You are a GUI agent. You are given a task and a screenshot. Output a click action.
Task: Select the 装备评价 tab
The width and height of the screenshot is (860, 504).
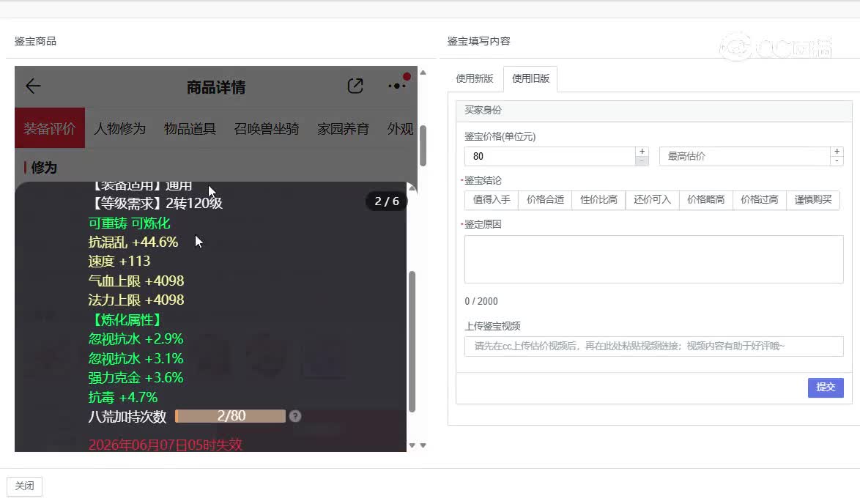(x=49, y=128)
